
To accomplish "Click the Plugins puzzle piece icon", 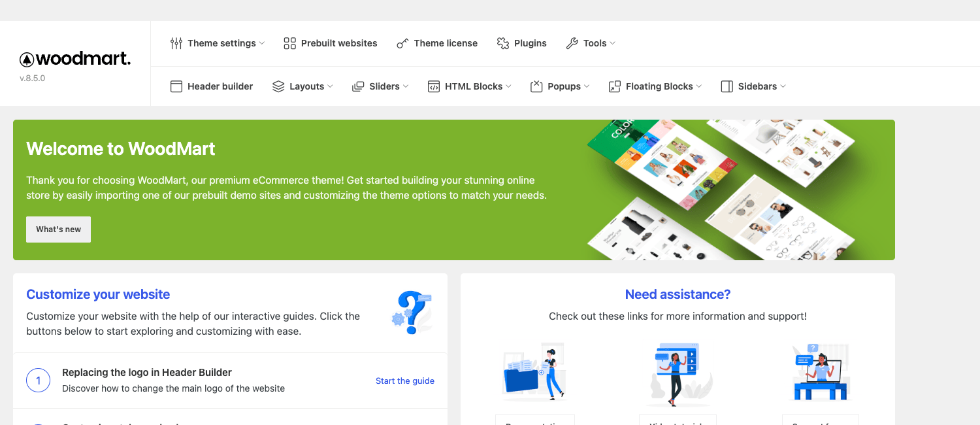I will click(x=503, y=43).
